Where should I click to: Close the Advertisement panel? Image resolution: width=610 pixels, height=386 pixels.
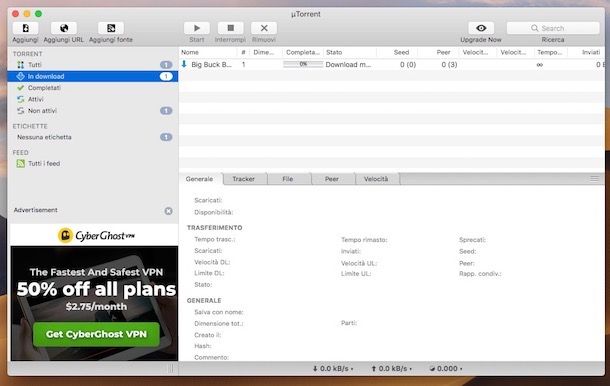point(168,211)
